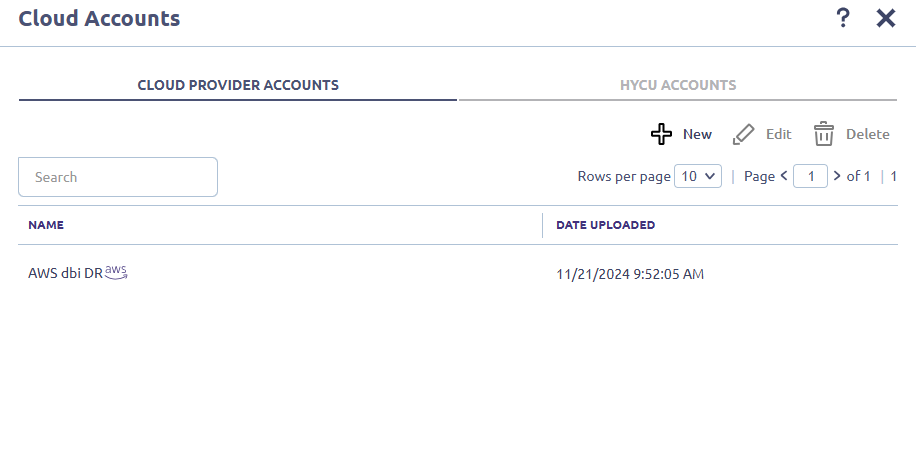Click the Search field
The image size is (916, 468).
tap(118, 177)
